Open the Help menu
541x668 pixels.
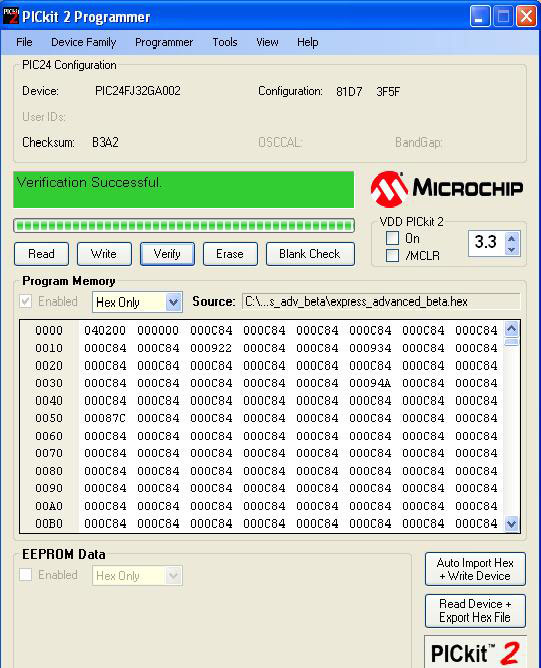pyautogui.click(x=308, y=42)
